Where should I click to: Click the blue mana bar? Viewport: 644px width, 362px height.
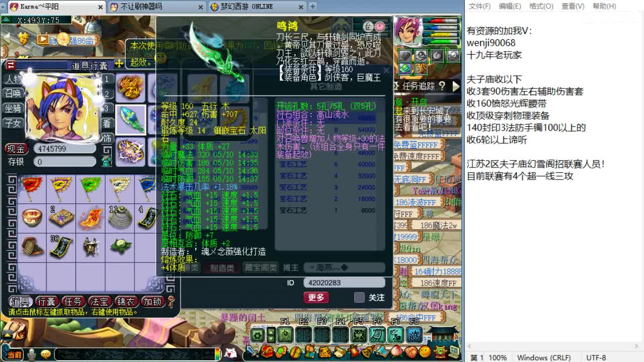click(442, 28)
